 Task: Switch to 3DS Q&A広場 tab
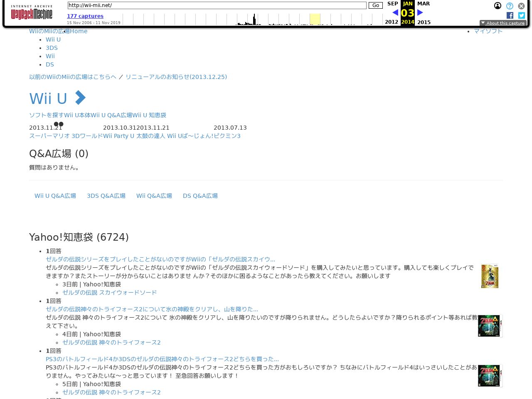106,196
